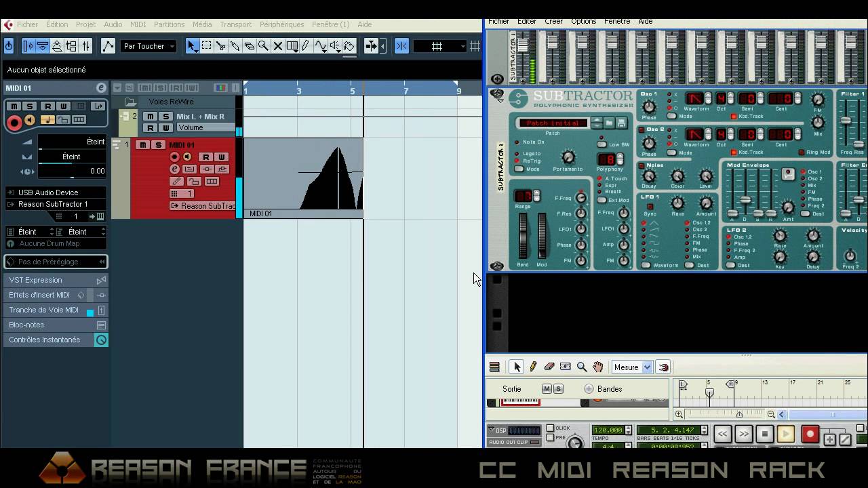Viewport: 868px width, 488px height.
Task: Expand the Contrôles Instantanés section
Action: click(x=56, y=340)
